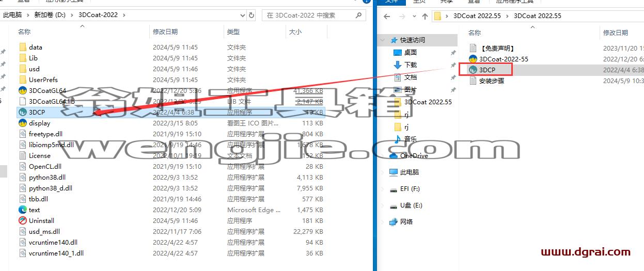644x271 pixels.
Task: Sort by 大小 column header
Action: click(x=295, y=31)
